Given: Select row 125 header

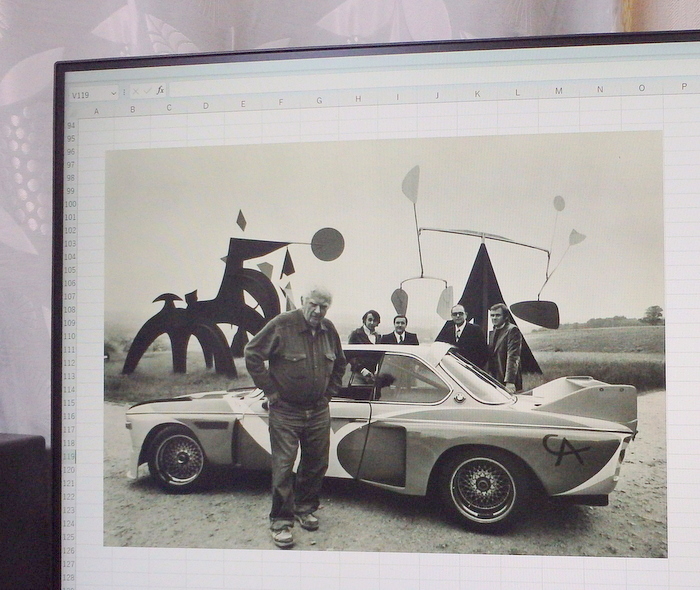Looking at the screenshot, I should 69,537.
